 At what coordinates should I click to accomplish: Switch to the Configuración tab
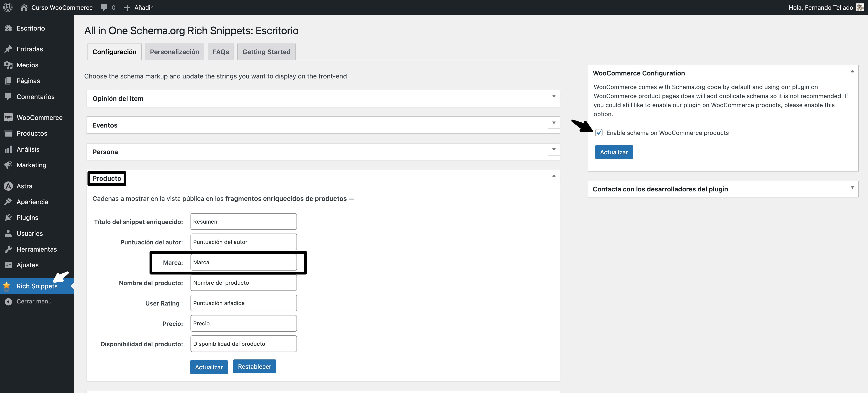[115, 52]
